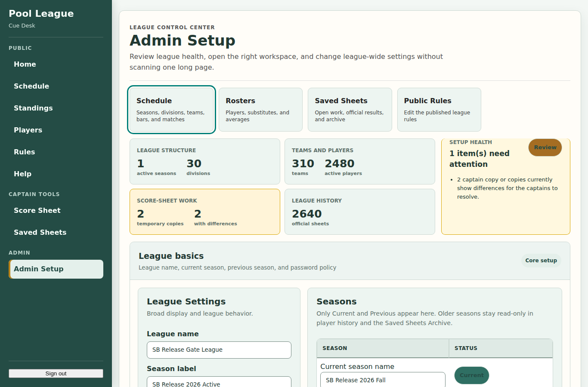Screen dimensions: 588x387
Task: Open Rules in the sidebar
Action: pos(56,152)
